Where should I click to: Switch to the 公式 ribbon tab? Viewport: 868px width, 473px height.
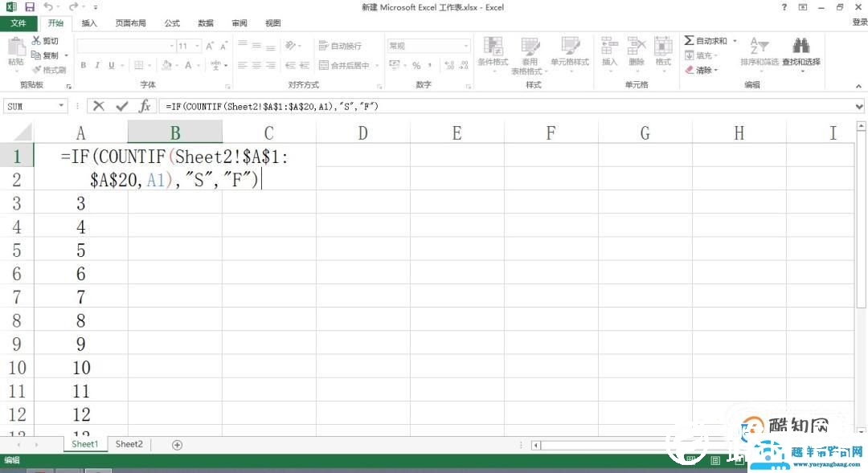tap(172, 23)
